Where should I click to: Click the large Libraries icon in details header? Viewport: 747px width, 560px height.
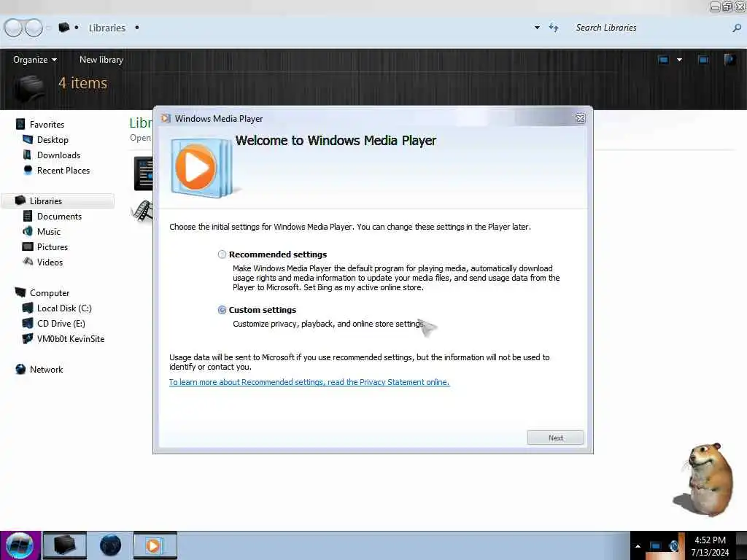pos(28,88)
